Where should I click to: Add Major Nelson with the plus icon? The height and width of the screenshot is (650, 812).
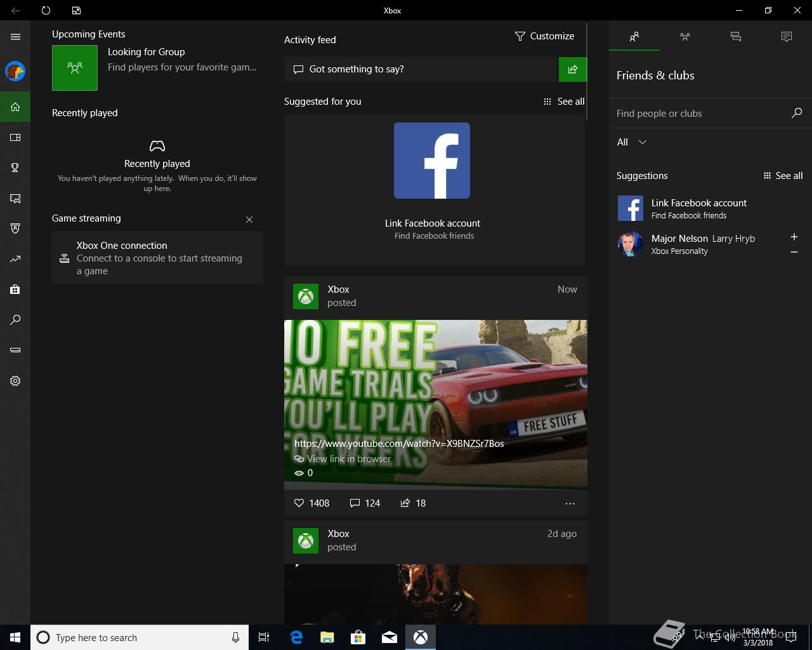tap(794, 237)
